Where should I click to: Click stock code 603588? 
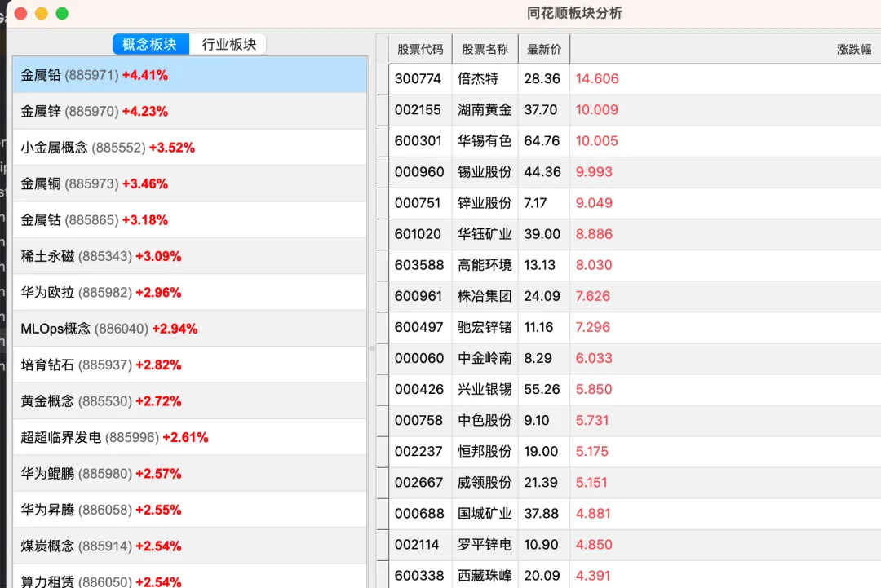[x=419, y=265]
